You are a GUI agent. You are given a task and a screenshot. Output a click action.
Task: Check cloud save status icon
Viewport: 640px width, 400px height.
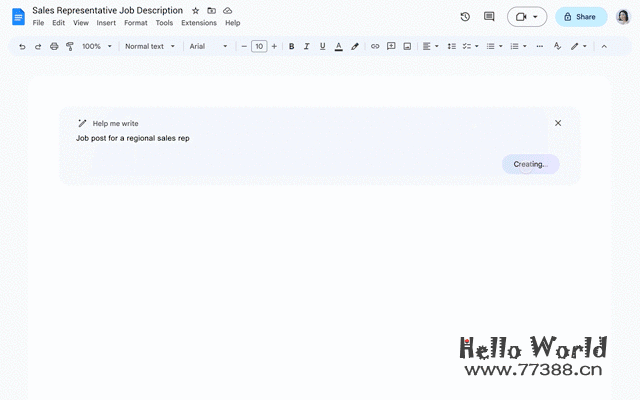227,11
